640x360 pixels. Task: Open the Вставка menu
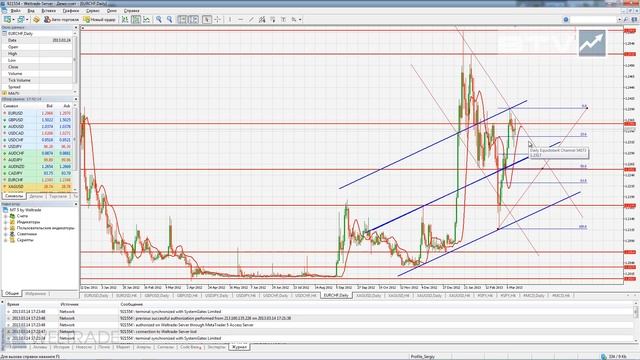(x=49, y=11)
